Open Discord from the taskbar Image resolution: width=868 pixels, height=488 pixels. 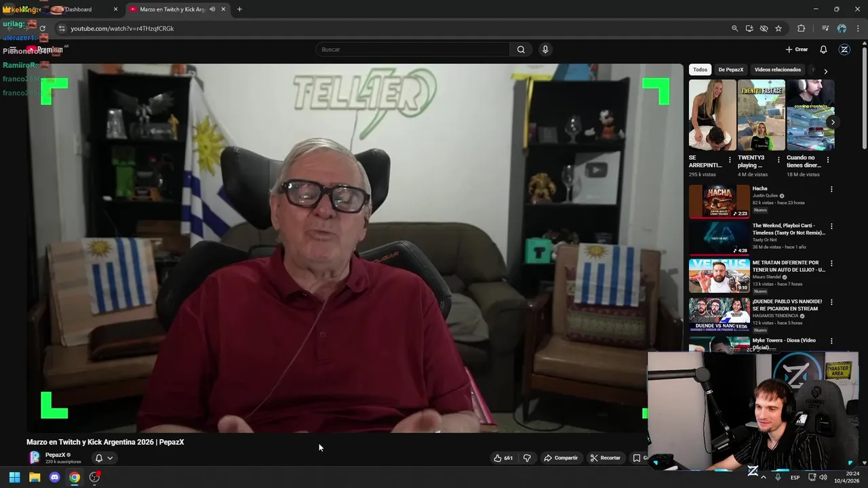pos(54,477)
